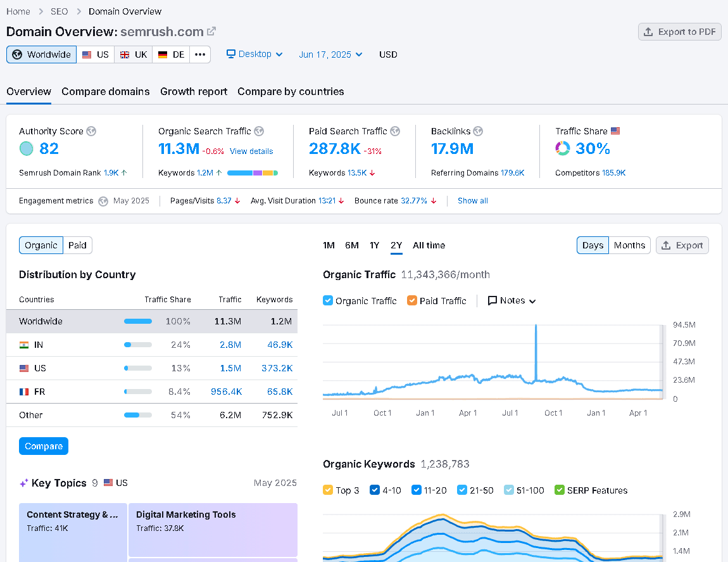Screen dimensions: 728x562
Task: Click Pages/Visits down arrow icon
Action: (x=237, y=201)
